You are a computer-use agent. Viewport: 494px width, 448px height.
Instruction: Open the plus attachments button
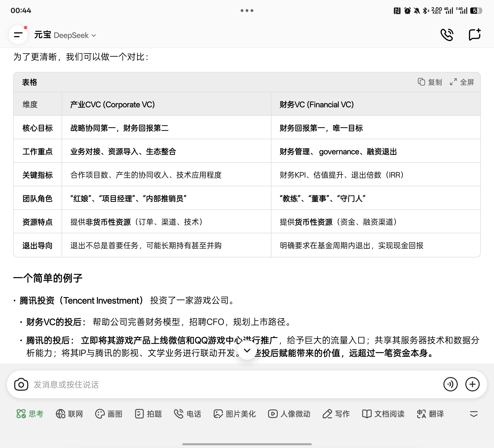pyautogui.click(x=472, y=384)
